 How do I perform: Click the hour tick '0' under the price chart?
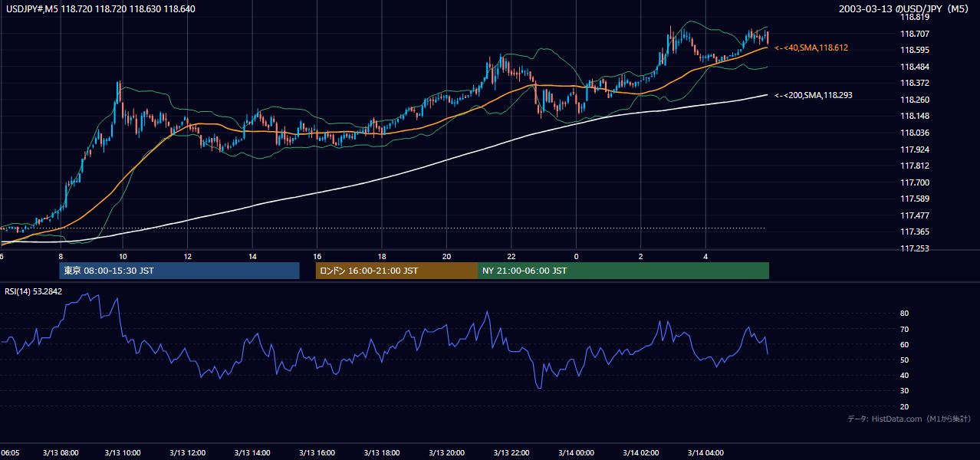tap(576, 257)
